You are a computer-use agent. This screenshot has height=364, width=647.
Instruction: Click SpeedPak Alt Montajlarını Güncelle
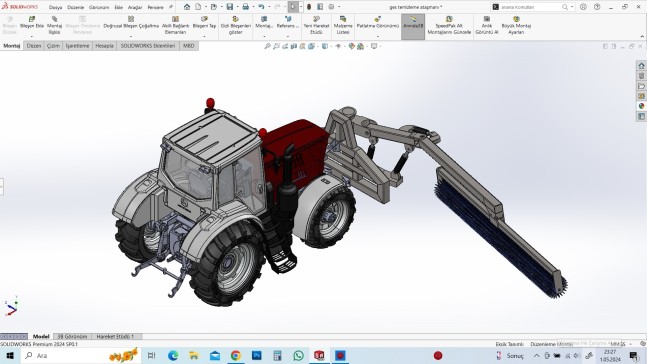[x=449, y=25]
